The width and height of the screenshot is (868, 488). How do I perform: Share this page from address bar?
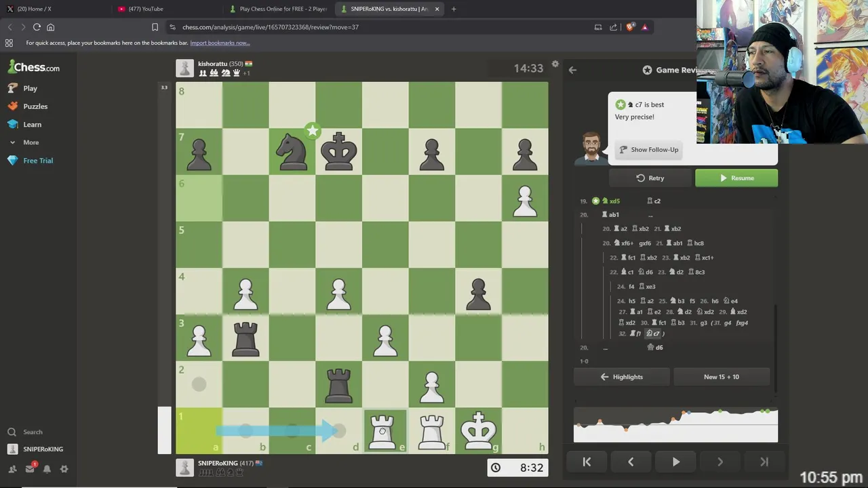613,27
